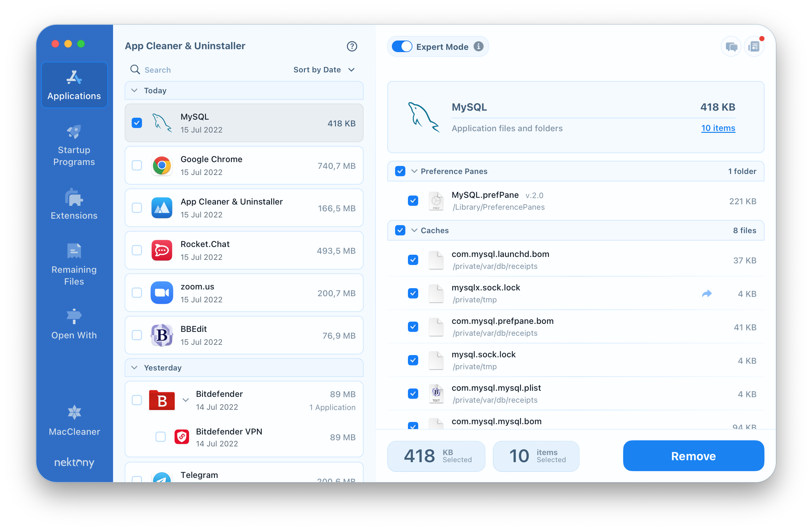812x530 pixels.
Task: Disable the Preference Panes checkbox
Action: [400, 171]
